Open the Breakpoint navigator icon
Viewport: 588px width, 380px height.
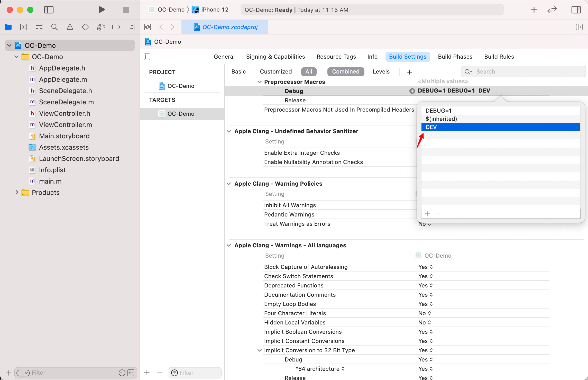coord(116,27)
